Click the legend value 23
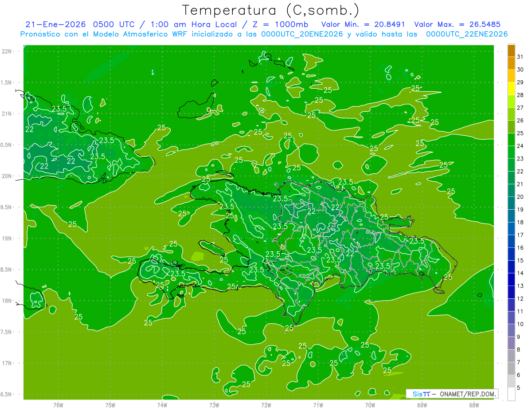This screenshot has height=411, width=532. [x=520, y=159]
